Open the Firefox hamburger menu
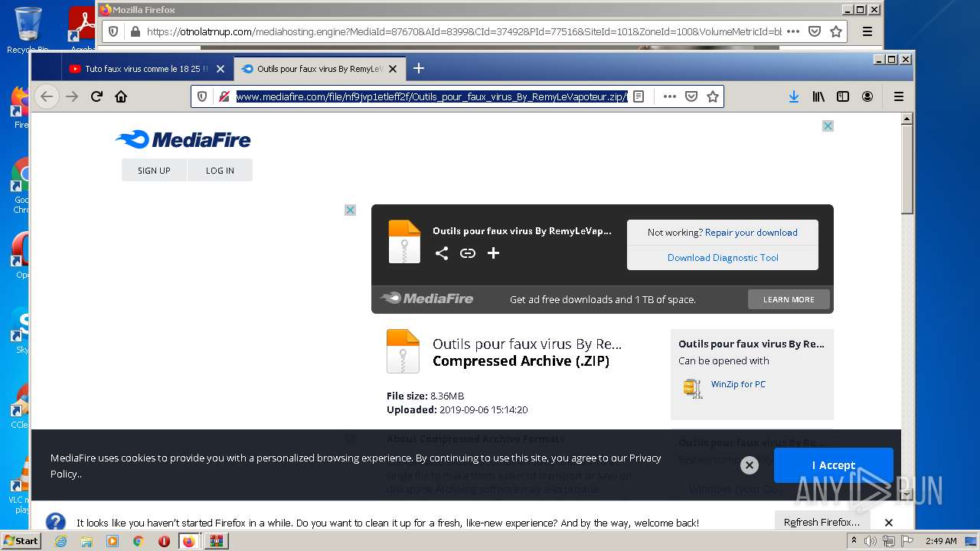The height and width of the screenshot is (551, 980). tap(899, 96)
